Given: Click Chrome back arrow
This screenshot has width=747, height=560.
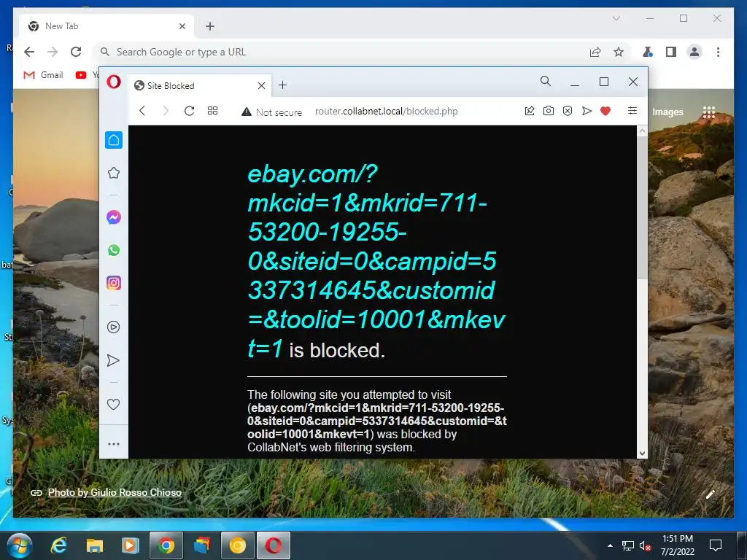Looking at the screenshot, I should 29,52.
